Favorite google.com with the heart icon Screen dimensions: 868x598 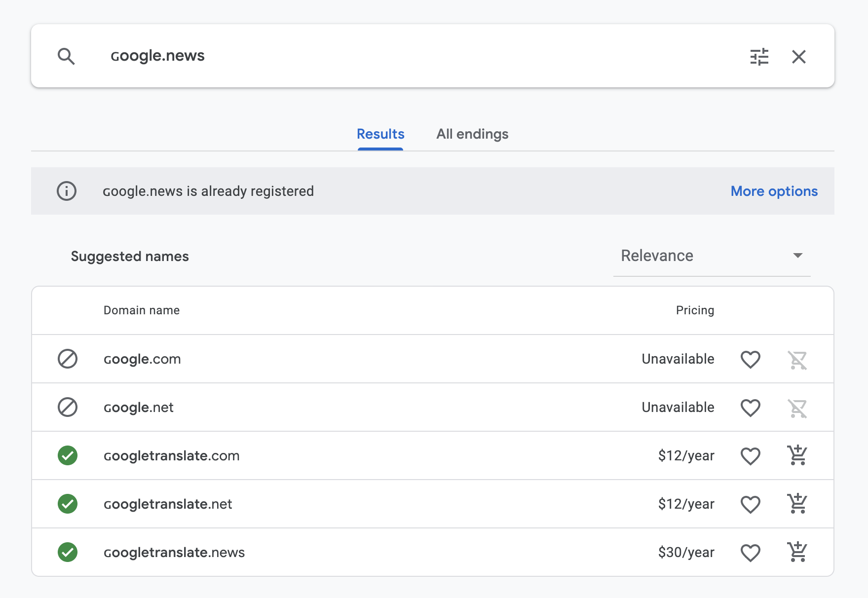750,359
